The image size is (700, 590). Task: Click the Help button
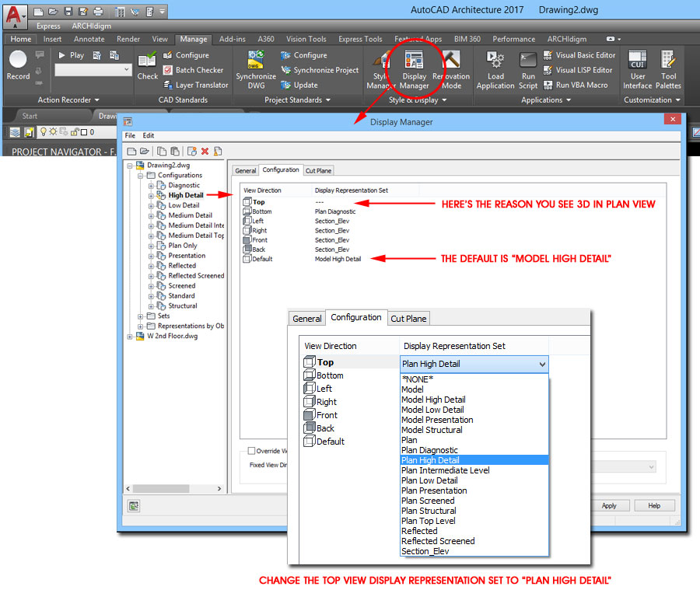point(654,505)
